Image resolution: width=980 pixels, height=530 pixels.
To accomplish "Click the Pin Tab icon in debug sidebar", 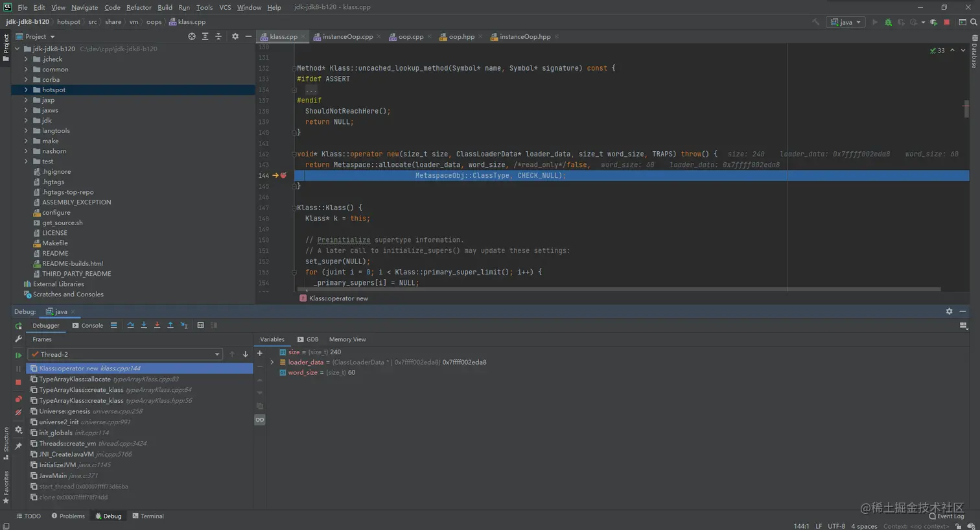I will [x=18, y=446].
